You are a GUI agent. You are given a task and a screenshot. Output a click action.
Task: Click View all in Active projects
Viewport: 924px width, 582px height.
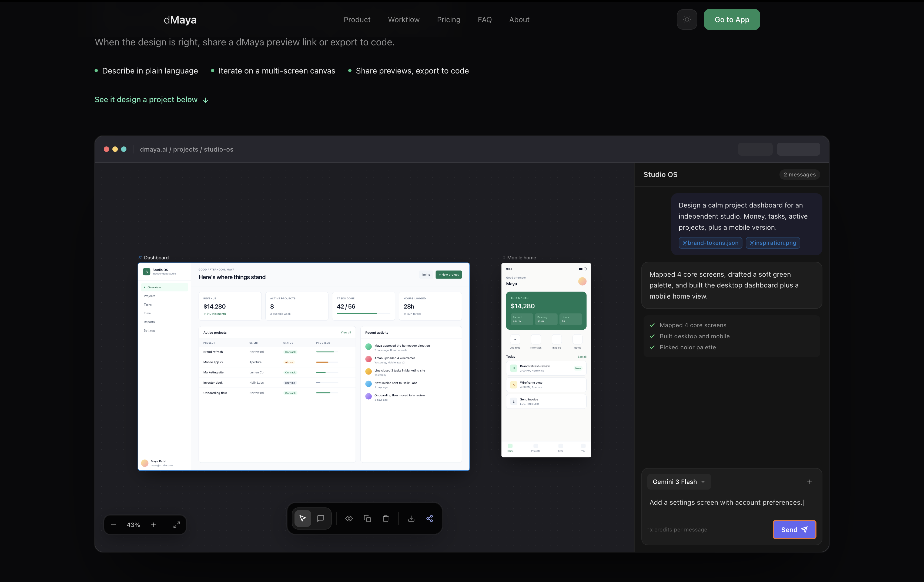tap(346, 333)
